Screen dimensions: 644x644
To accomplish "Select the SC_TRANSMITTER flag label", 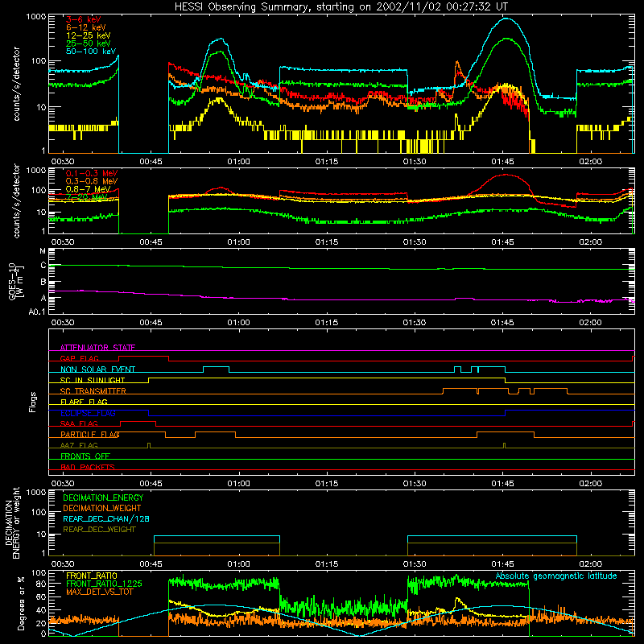I will pos(93,391).
